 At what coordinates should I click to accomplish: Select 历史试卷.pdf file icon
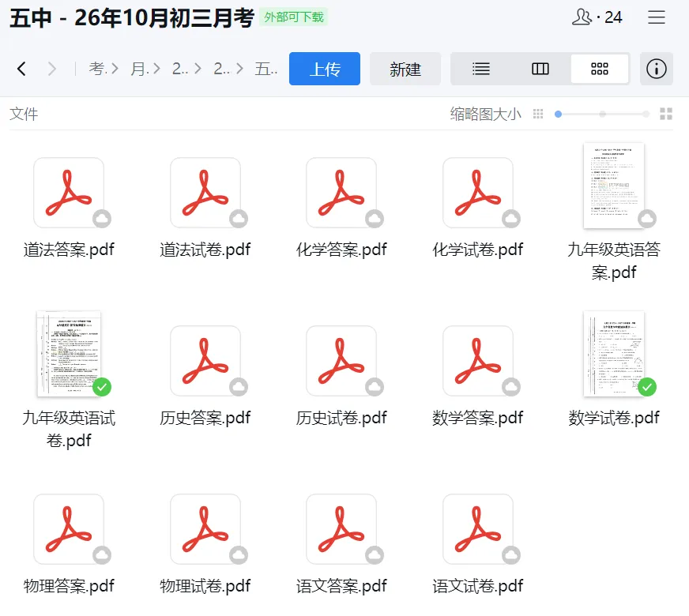[x=341, y=361]
